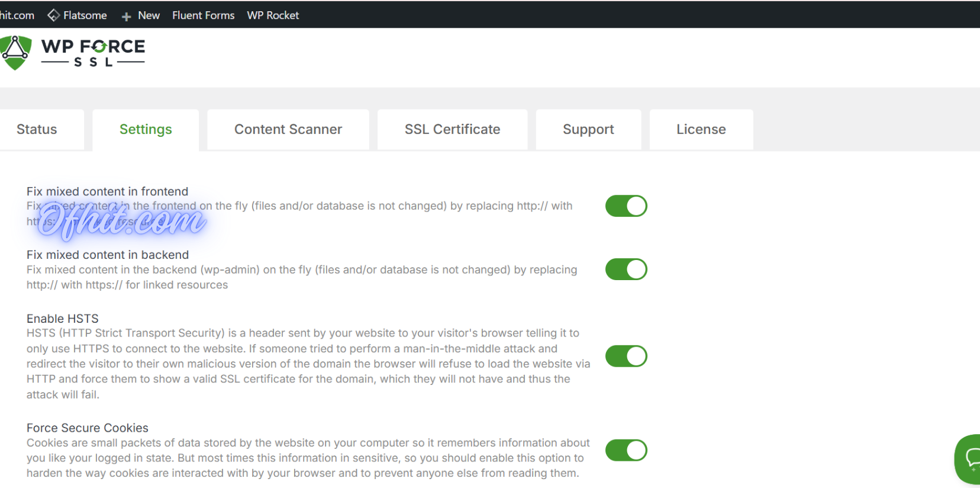Open the Support tab

[588, 130]
